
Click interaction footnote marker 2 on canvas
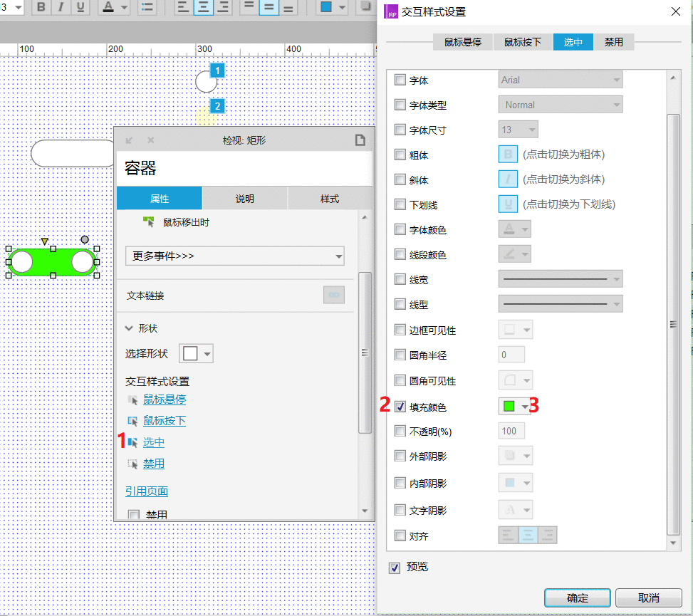pos(217,106)
